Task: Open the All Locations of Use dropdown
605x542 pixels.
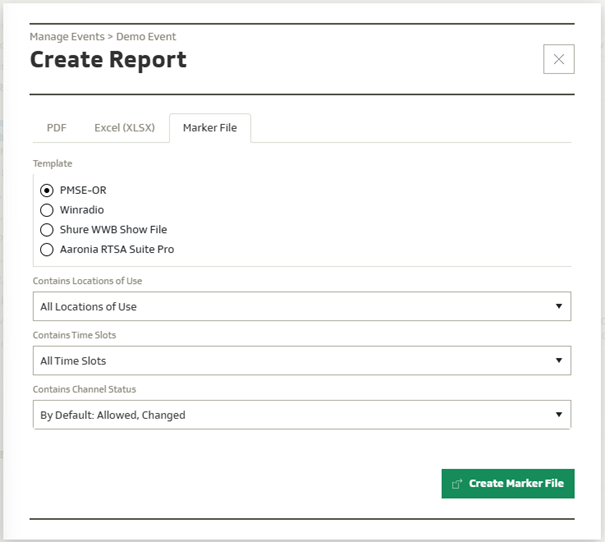Action: (x=301, y=307)
